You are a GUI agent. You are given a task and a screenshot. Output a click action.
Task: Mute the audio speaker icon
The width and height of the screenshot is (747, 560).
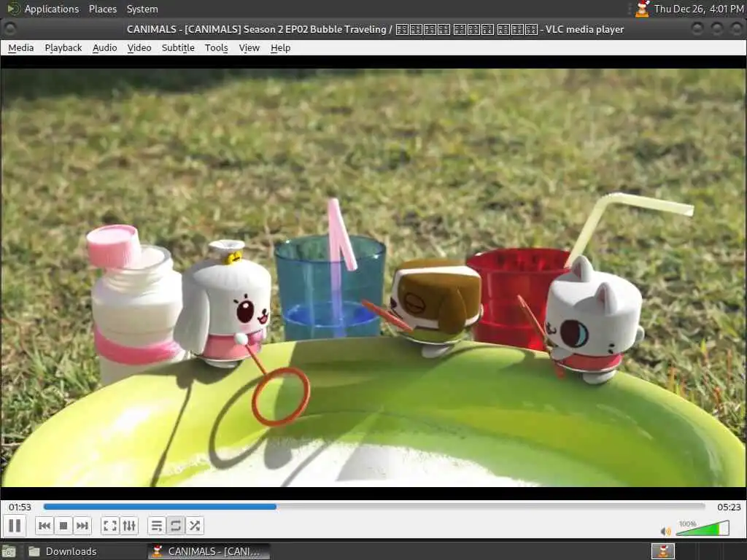[x=665, y=531]
